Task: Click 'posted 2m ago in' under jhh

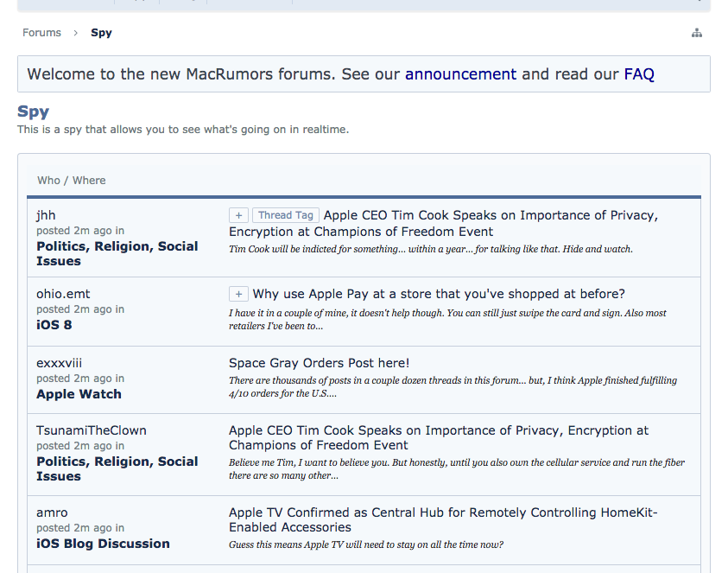Action: (x=80, y=231)
